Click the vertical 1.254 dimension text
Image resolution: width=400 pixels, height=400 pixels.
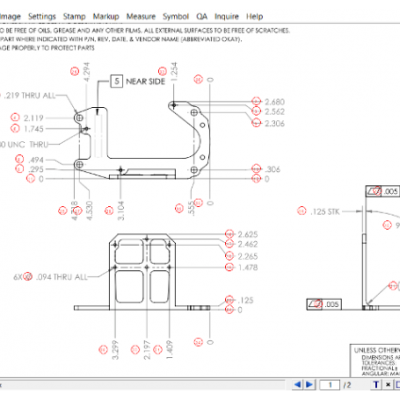(174, 72)
